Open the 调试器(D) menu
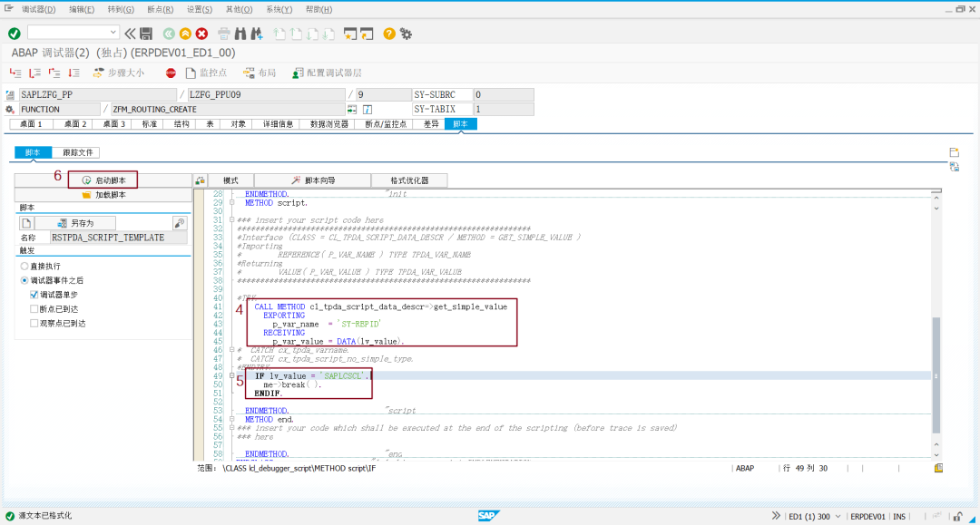Screen dimensions: 980x525 point(39,9)
